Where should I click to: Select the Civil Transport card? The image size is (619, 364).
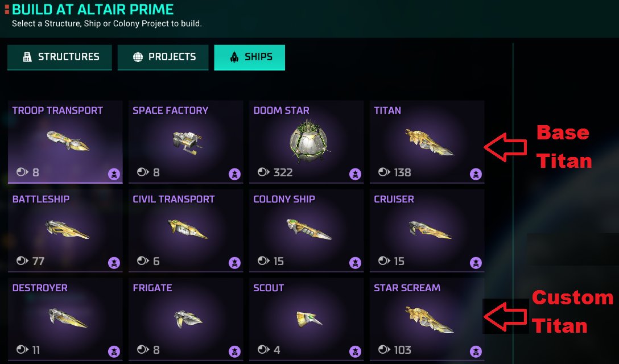[x=186, y=230]
